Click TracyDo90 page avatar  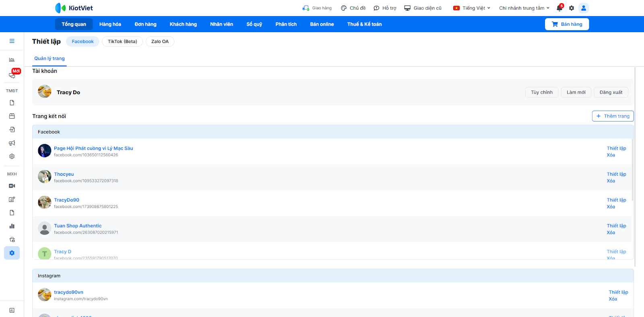tap(45, 202)
